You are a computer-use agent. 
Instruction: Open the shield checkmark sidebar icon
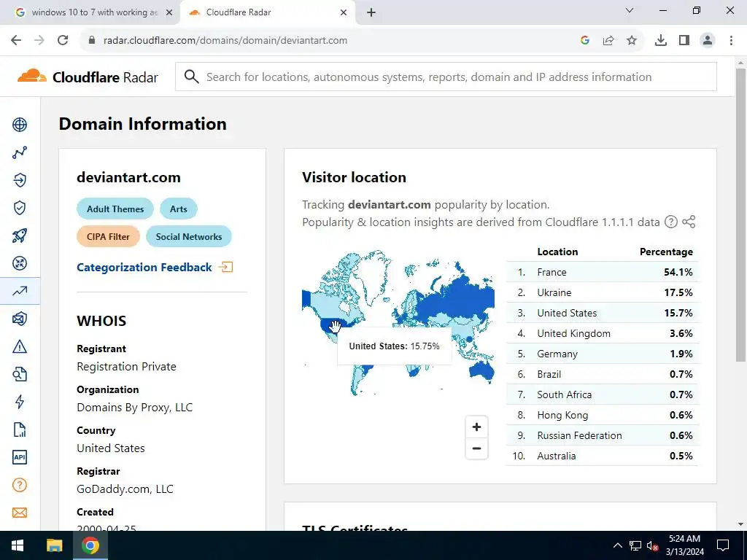click(x=20, y=208)
